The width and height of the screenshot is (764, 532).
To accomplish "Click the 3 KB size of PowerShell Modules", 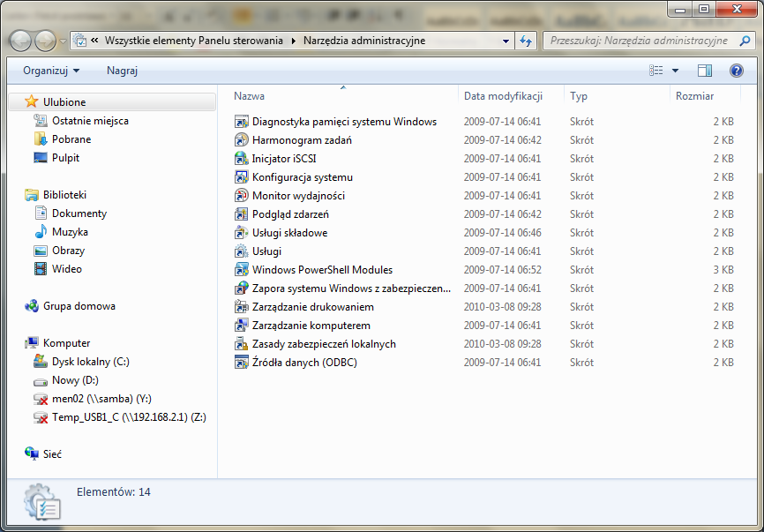I will tap(723, 269).
